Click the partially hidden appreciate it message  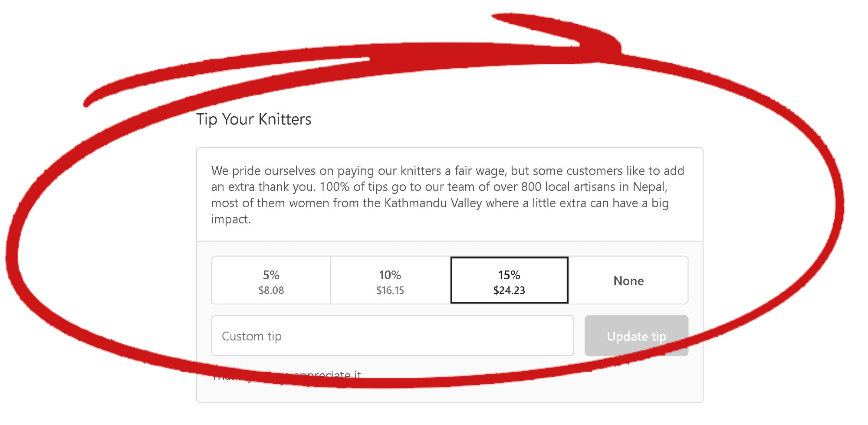pos(287,375)
